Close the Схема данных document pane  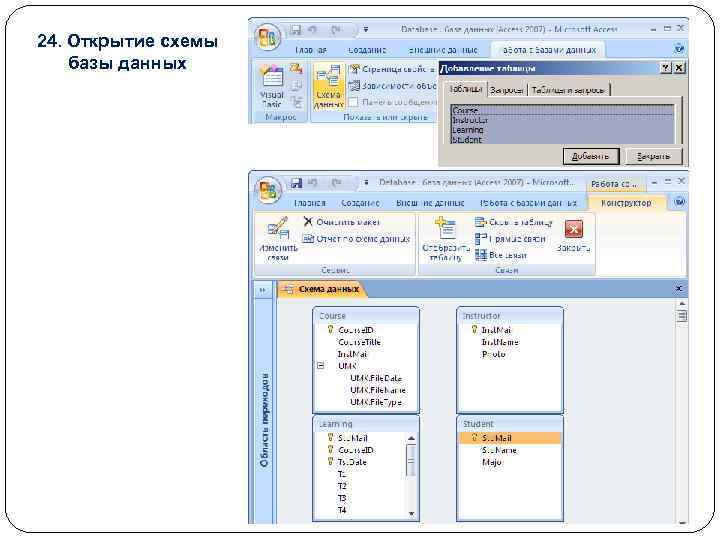[679, 289]
